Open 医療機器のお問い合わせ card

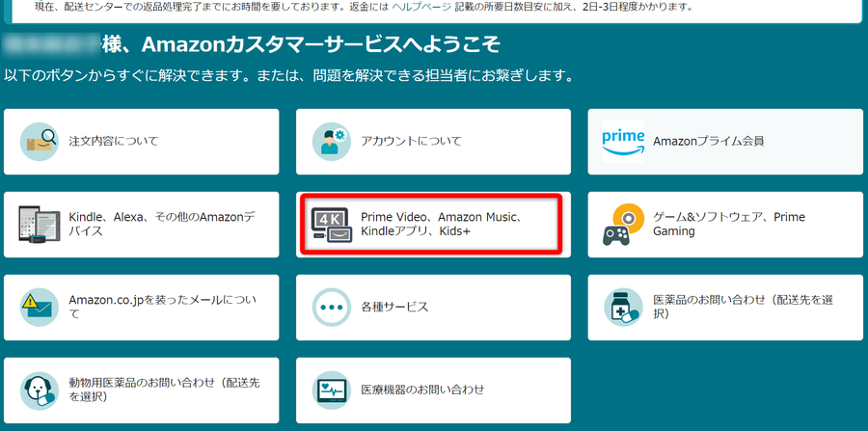click(433, 391)
